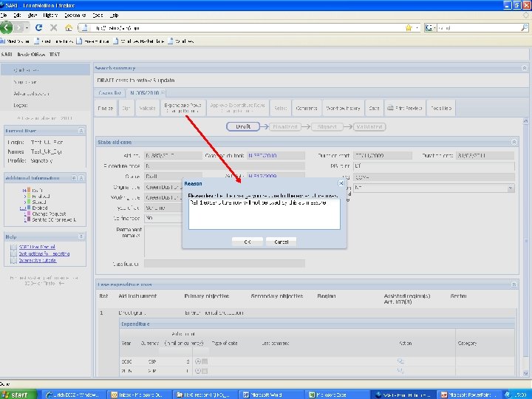This screenshot has height=399, width=532.
Task: Click inside the Reason text area
Action: pos(265,214)
